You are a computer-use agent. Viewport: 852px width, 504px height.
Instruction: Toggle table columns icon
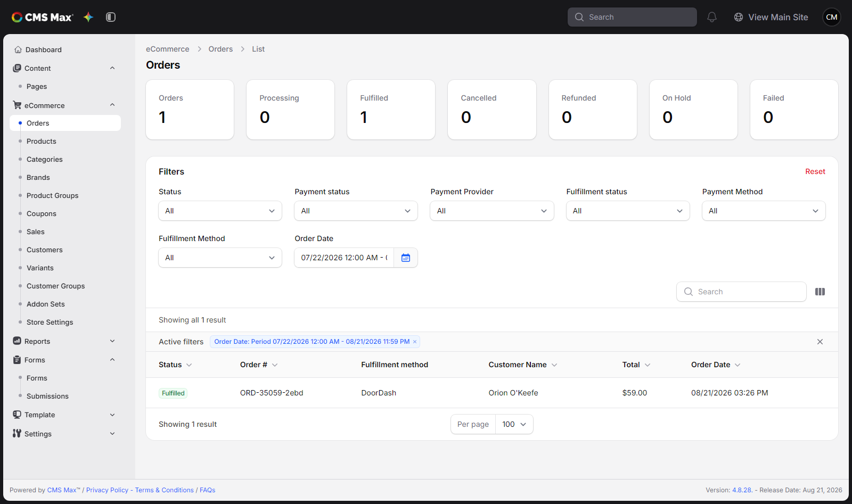820,292
